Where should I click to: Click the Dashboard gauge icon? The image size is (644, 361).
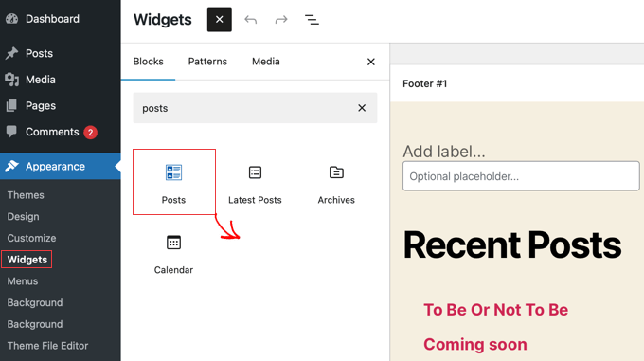tap(12, 19)
